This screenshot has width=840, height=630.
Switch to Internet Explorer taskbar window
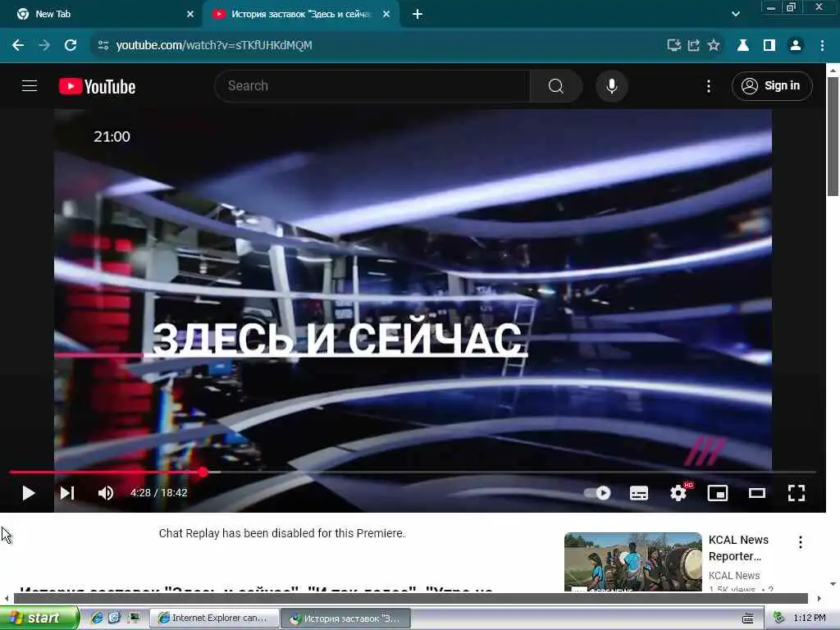pyautogui.click(x=214, y=619)
